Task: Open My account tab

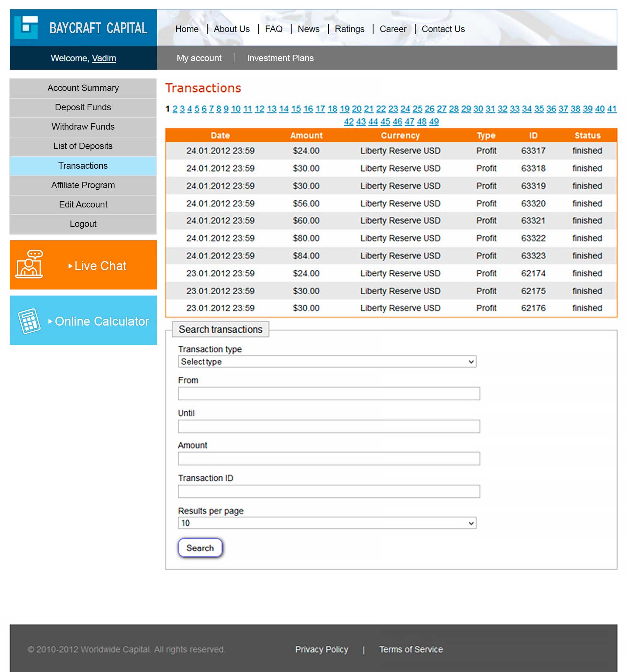Action: (199, 58)
